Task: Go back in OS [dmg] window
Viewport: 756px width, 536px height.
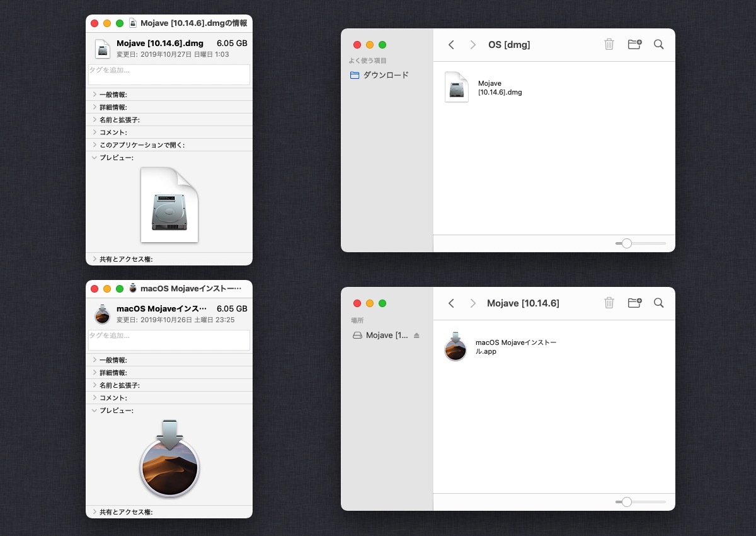Action: pyautogui.click(x=451, y=45)
